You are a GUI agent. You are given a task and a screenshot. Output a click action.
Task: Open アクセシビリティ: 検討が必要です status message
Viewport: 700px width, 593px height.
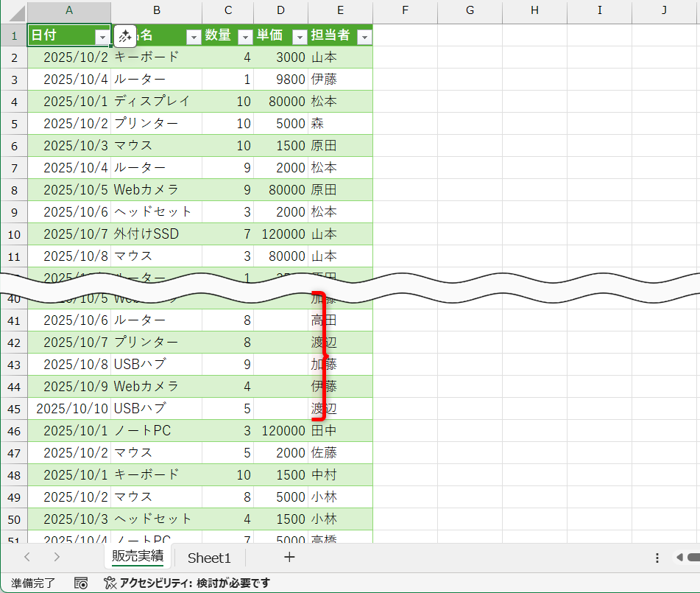tap(194, 583)
